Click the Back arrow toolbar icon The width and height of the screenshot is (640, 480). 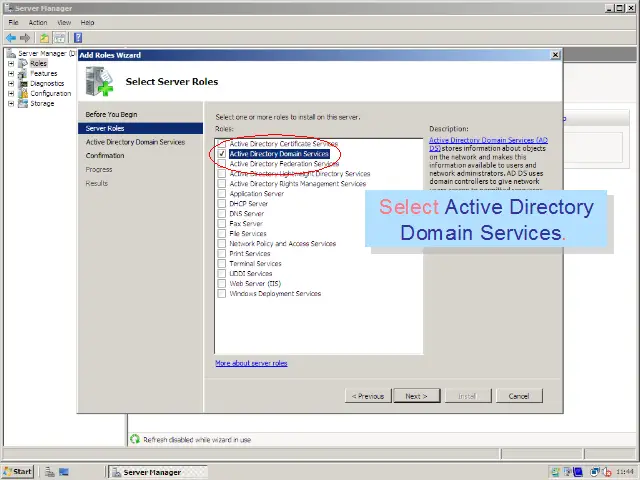(x=11, y=38)
